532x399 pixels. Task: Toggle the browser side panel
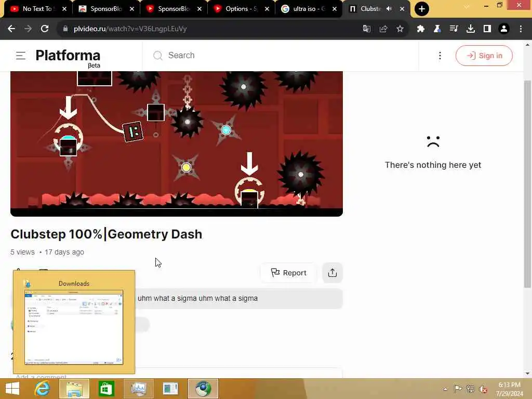pyautogui.click(x=487, y=29)
